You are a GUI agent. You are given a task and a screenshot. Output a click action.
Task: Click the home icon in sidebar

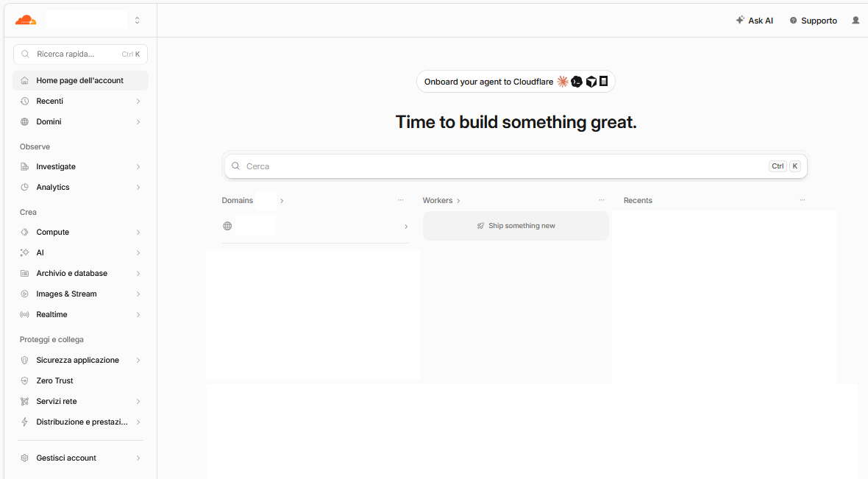[x=24, y=80]
